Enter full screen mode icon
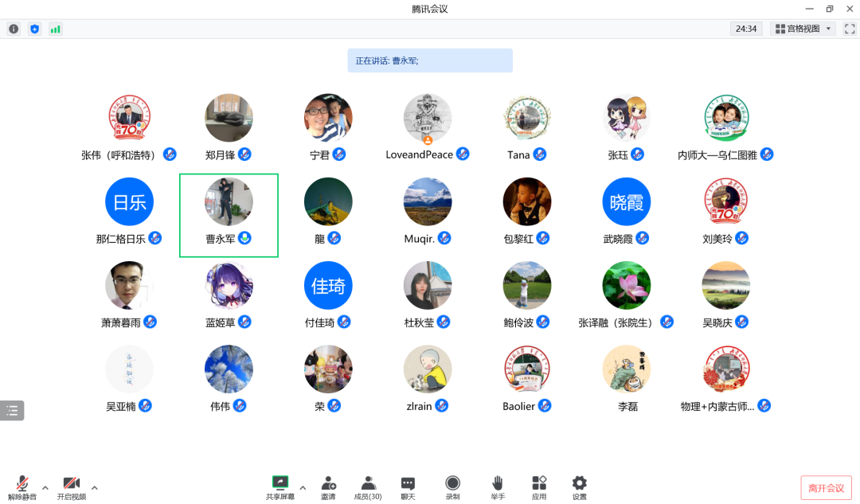 (849, 29)
